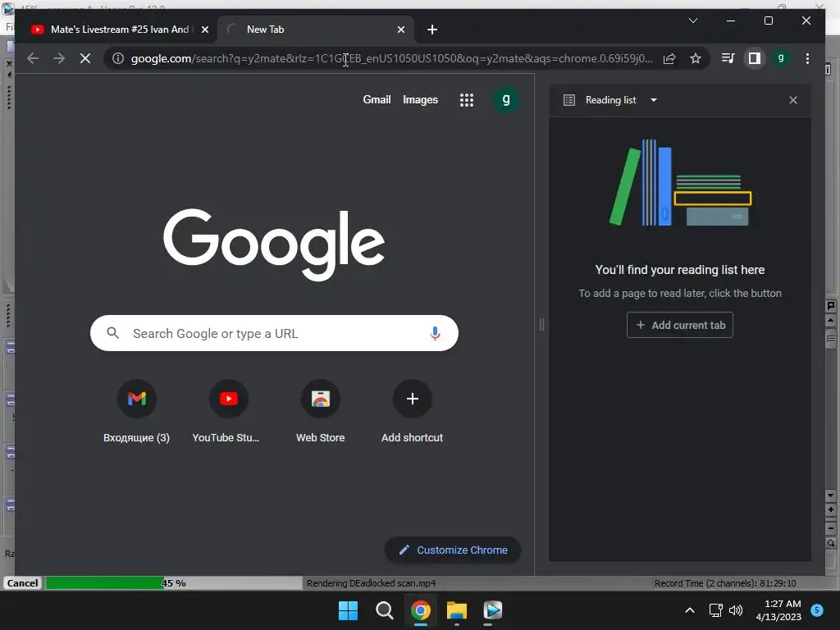Click the side panel divider handle
Image resolution: width=840 pixels, height=630 pixels.
(x=541, y=325)
